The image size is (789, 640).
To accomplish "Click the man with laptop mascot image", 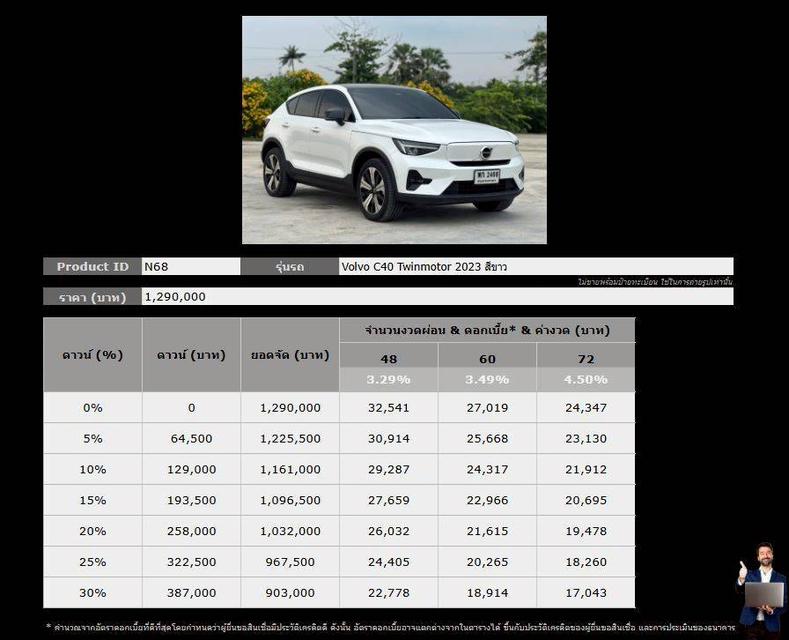I will pos(762,590).
